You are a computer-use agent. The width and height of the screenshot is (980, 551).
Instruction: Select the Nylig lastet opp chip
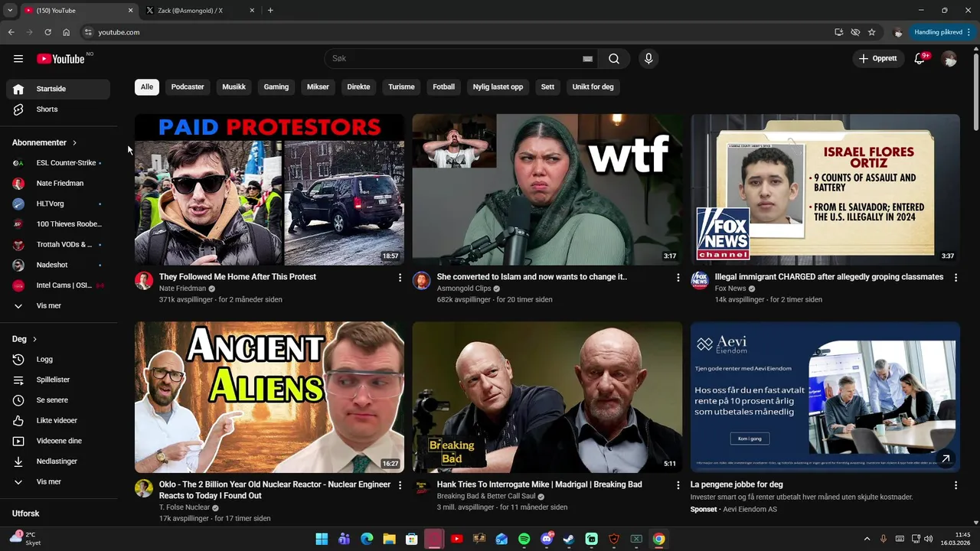498,87
